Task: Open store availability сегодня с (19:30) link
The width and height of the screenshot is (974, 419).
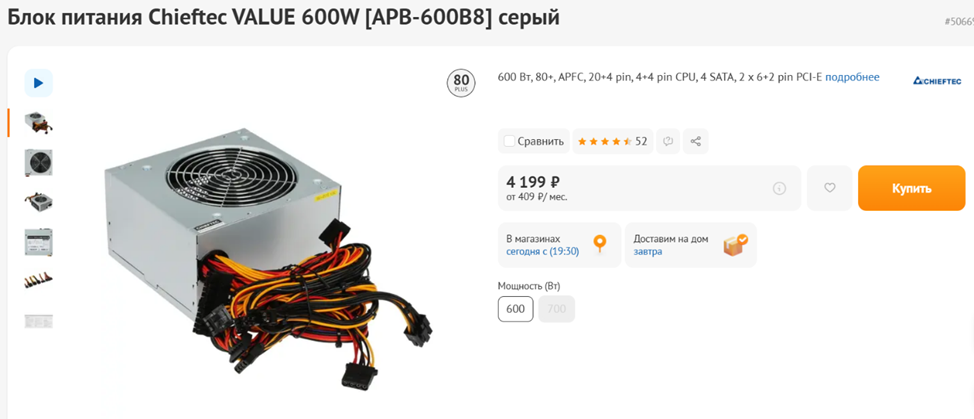Action: 543,251
